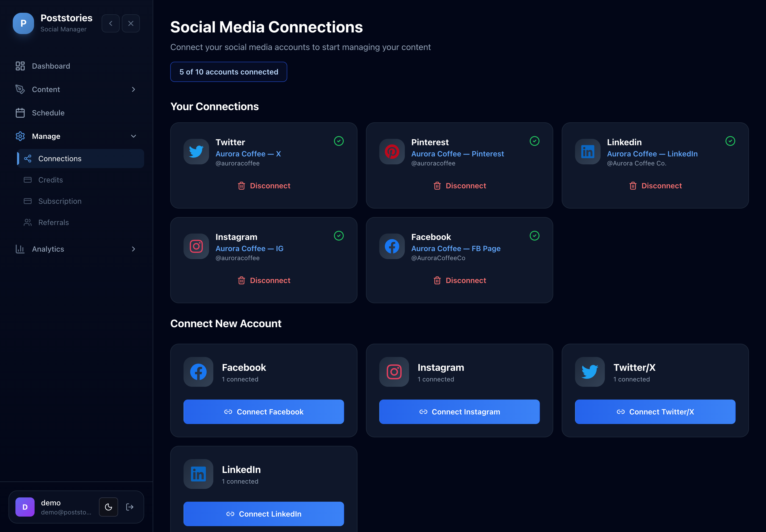Open Aurora Coffee — Pinterest link
This screenshot has width=766, height=532.
(x=457, y=154)
